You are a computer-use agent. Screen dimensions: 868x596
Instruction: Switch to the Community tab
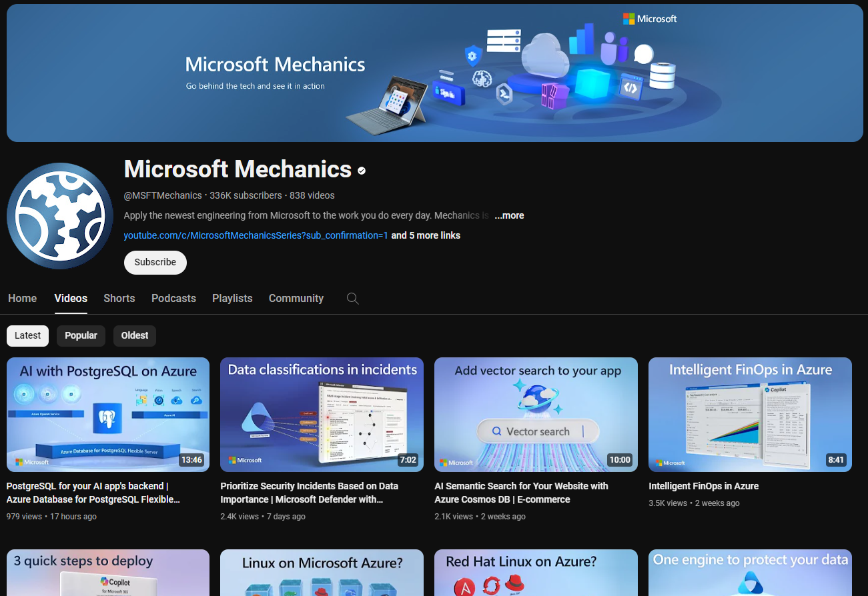[296, 299]
